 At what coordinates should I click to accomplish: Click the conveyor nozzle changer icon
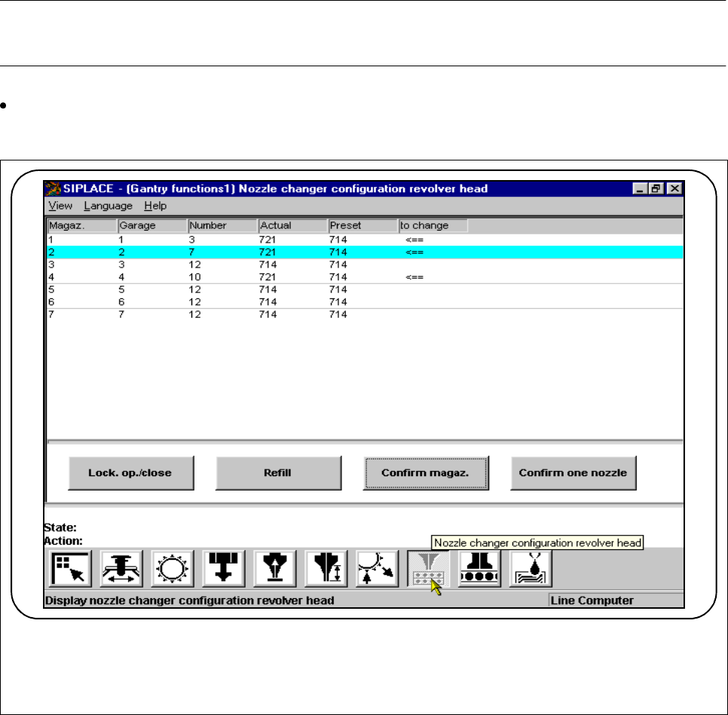click(x=479, y=569)
